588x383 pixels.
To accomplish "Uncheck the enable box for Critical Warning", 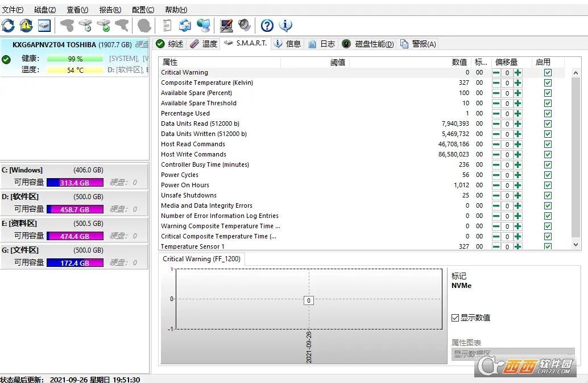I will coord(548,73).
